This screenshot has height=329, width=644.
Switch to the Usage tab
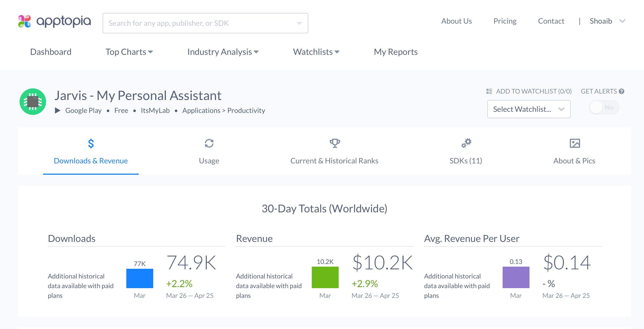(x=209, y=160)
